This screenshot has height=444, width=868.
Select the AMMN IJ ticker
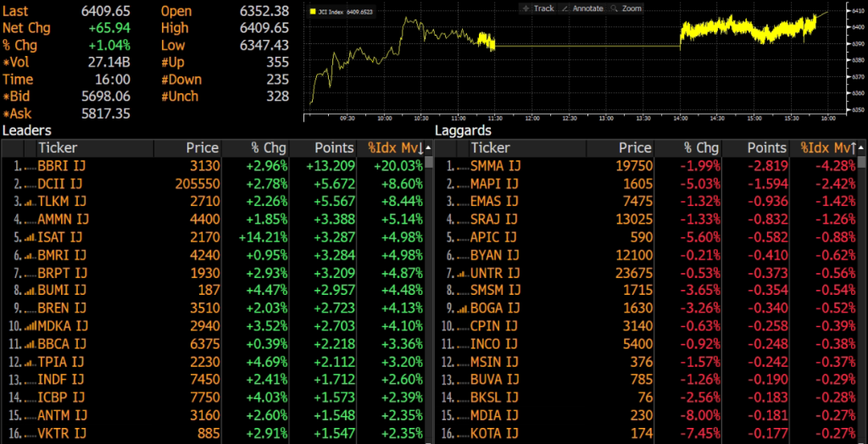click(x=64, y=219)
